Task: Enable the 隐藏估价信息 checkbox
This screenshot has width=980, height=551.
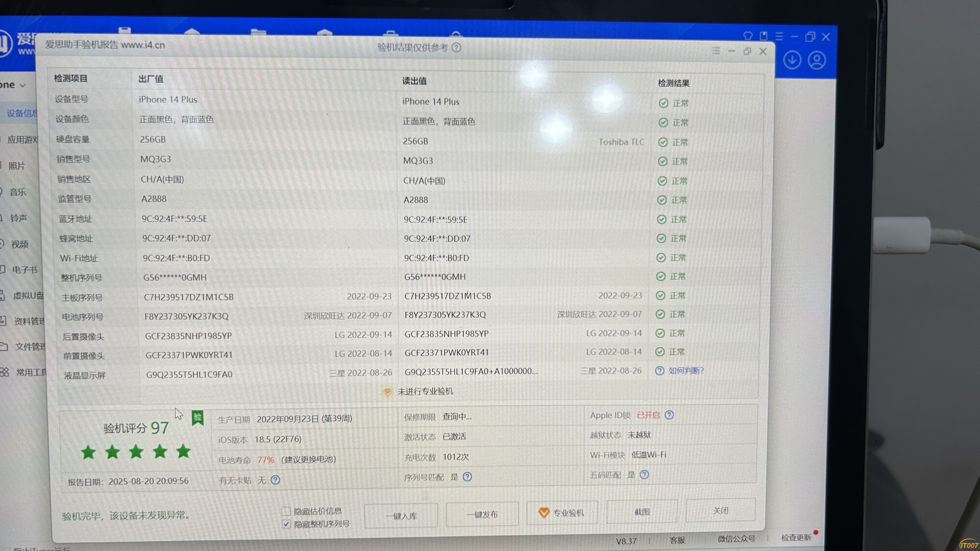Action: (x=287, y=511)
